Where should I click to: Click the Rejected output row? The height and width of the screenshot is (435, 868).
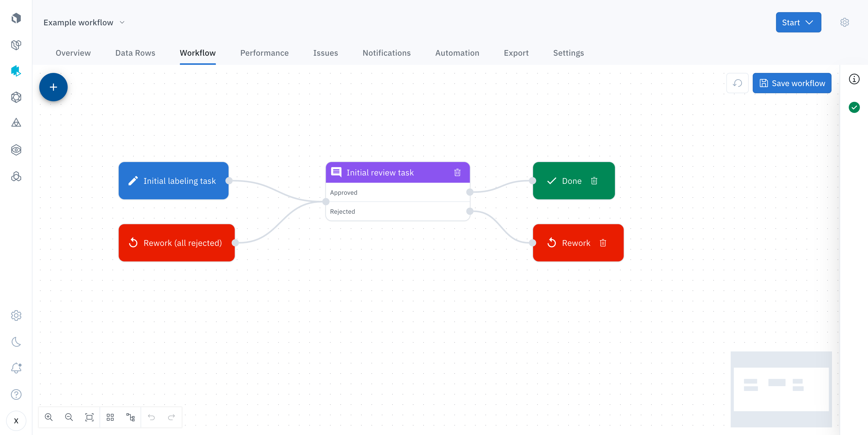(x=398, y=211)
